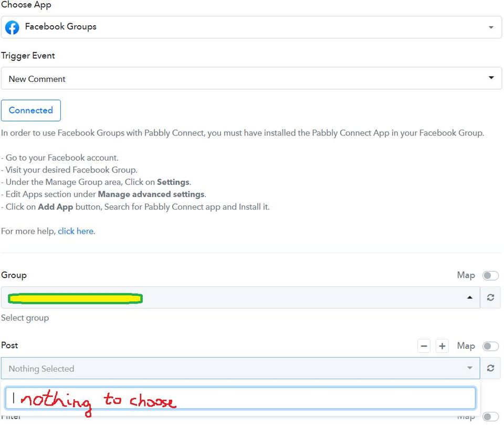Collapse the Group selection dropdown

[240, 297]
